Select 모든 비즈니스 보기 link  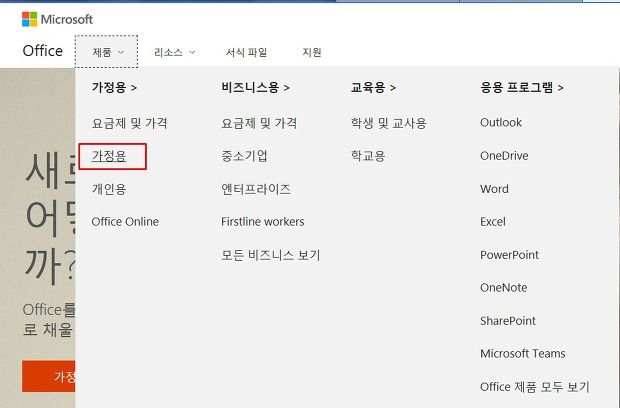(x=270, y=255)
